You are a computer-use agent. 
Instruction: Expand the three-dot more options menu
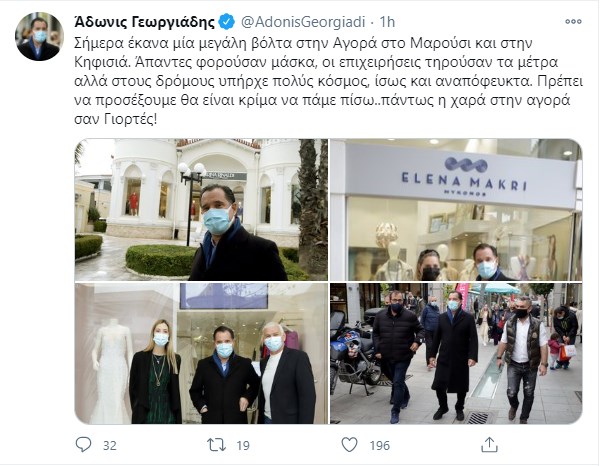coord(573,22)
